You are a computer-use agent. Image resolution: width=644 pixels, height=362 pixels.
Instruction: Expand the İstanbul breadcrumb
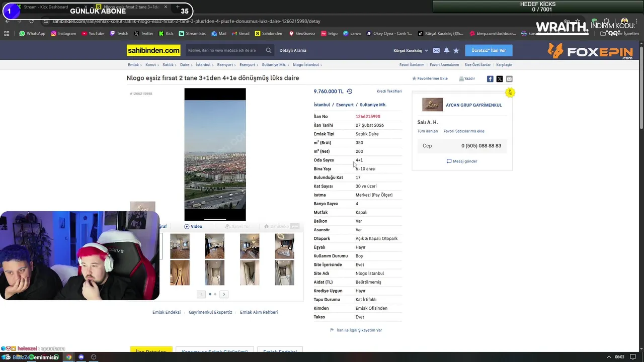pos(205,65)
